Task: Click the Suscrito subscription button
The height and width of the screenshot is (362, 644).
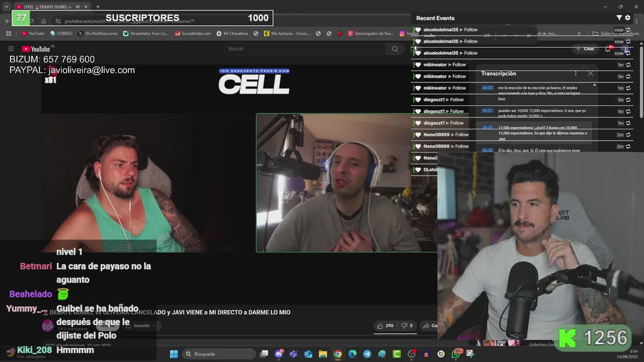Action: point(141,326)
